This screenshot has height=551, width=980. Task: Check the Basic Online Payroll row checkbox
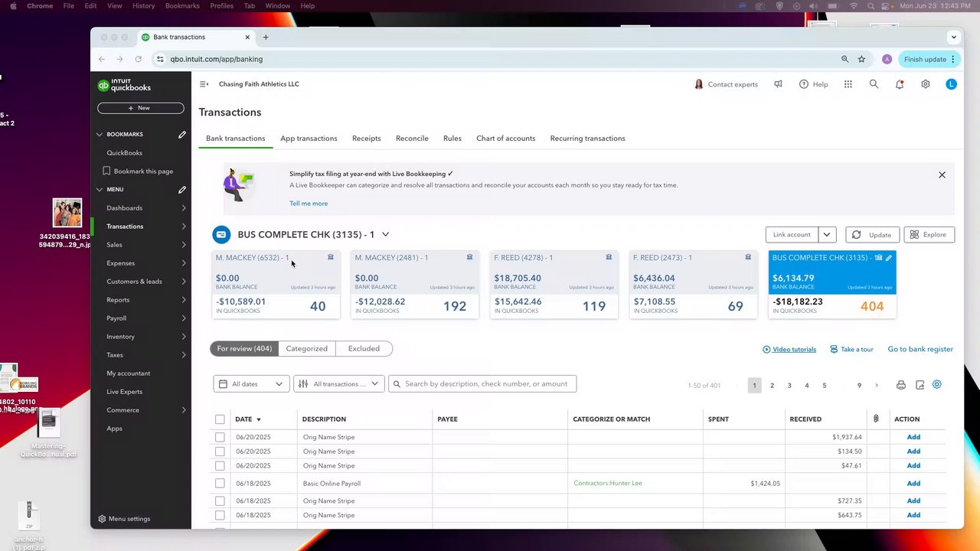pyautogui.click(x=220, y=484)
